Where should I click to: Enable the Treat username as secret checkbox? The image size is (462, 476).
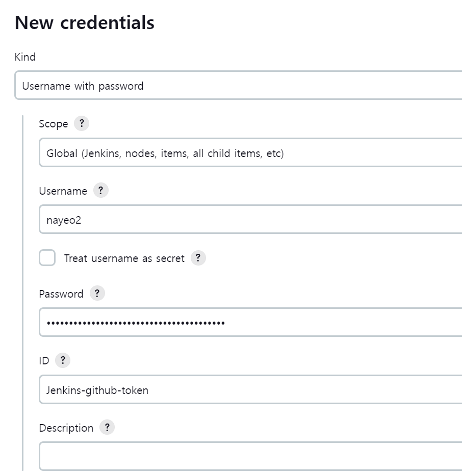(47, 258)
